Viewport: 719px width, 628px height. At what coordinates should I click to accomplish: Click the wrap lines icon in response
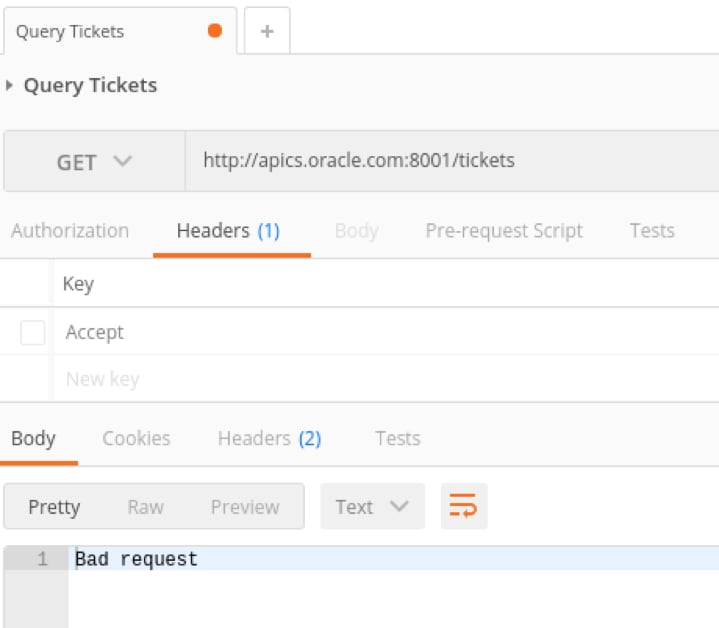point(463,506)
